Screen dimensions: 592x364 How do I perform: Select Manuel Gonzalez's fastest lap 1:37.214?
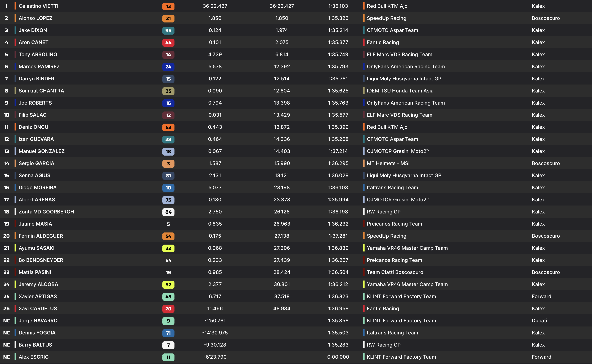tap(338, 151)
